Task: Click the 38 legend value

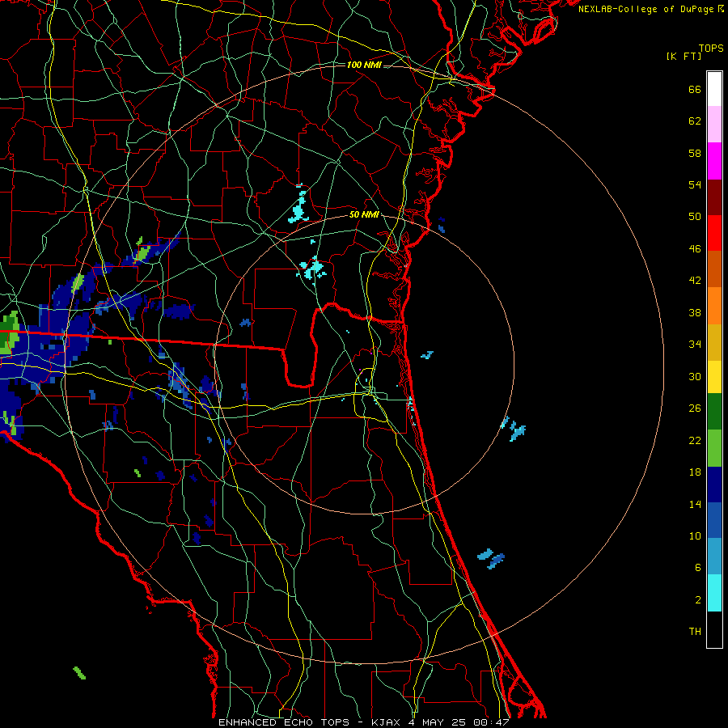Action: click(x=695, y=312)
